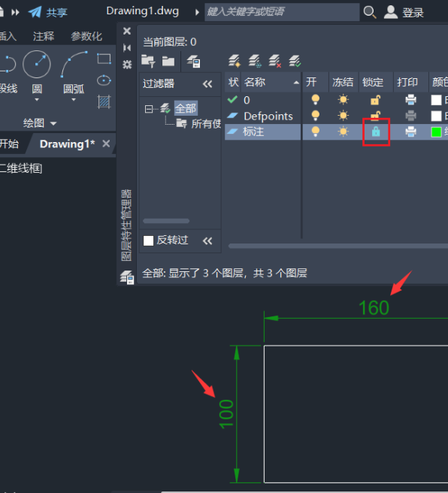
Task: Collapse the 全部 tree node
Action: pyautogui.click(x=148, y=109)
